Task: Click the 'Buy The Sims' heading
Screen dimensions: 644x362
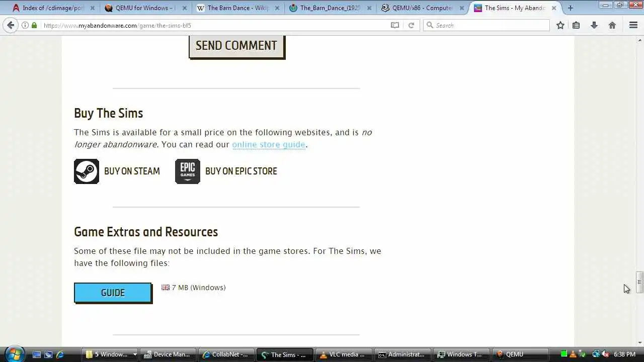Action: 108,113
